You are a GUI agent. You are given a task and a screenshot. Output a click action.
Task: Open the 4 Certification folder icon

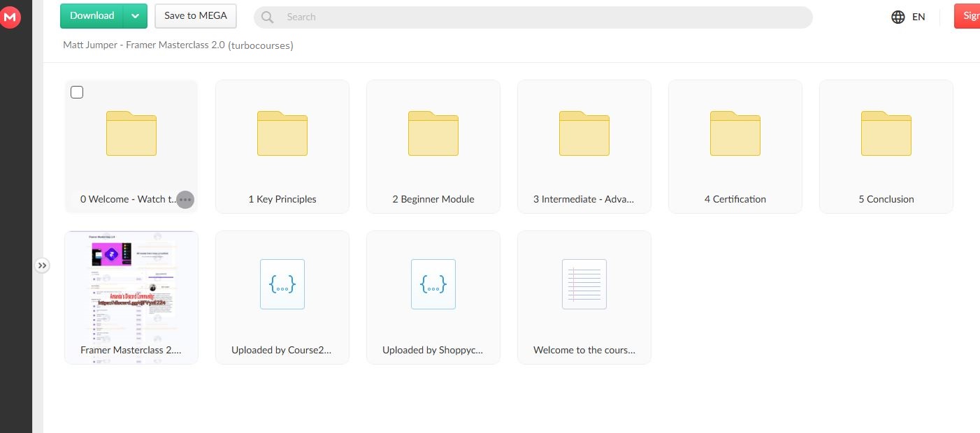click(x=735, y=133)
